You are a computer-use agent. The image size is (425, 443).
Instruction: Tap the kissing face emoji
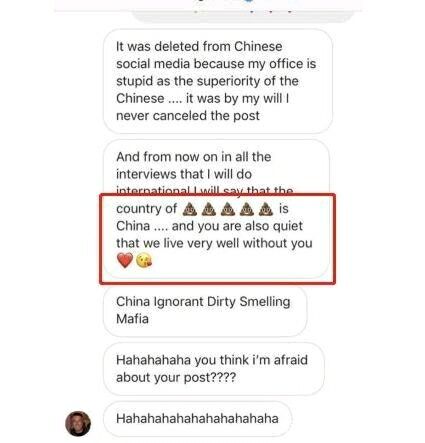[x=144, y=260]
